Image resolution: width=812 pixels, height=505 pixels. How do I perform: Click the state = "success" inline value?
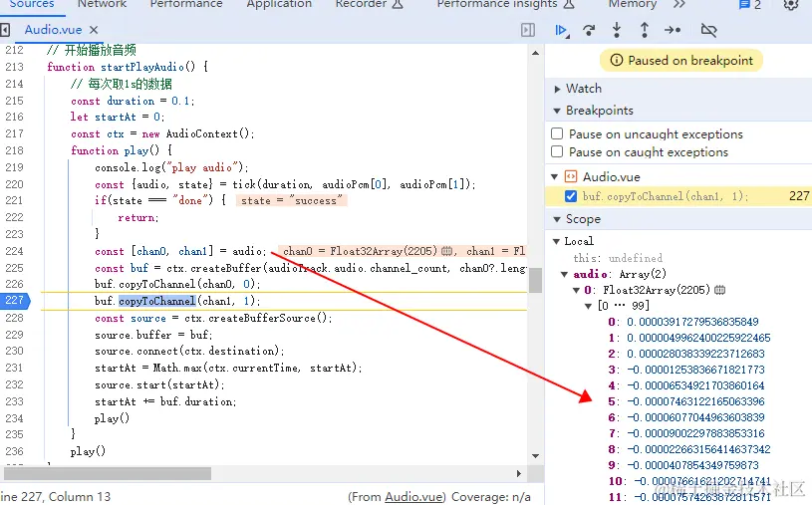coord(291,200)
